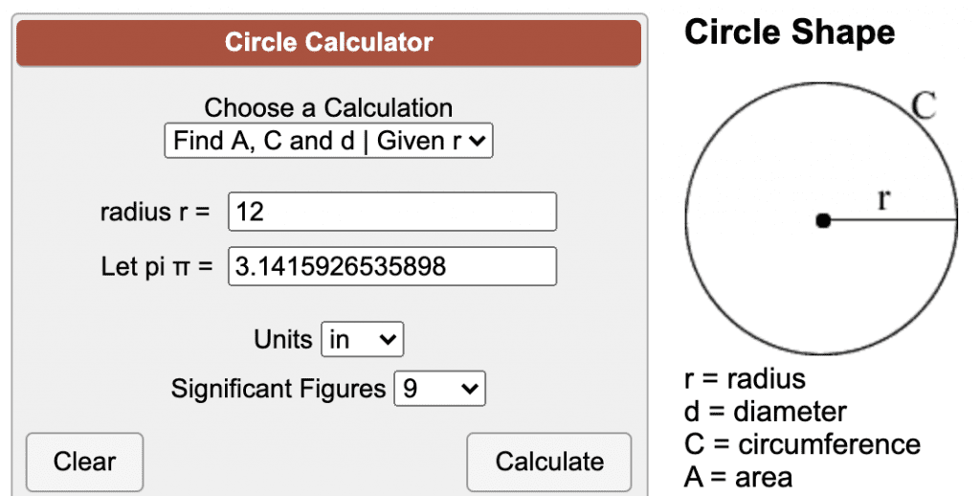Expand the Units dropdown

(x=363, y=339)
